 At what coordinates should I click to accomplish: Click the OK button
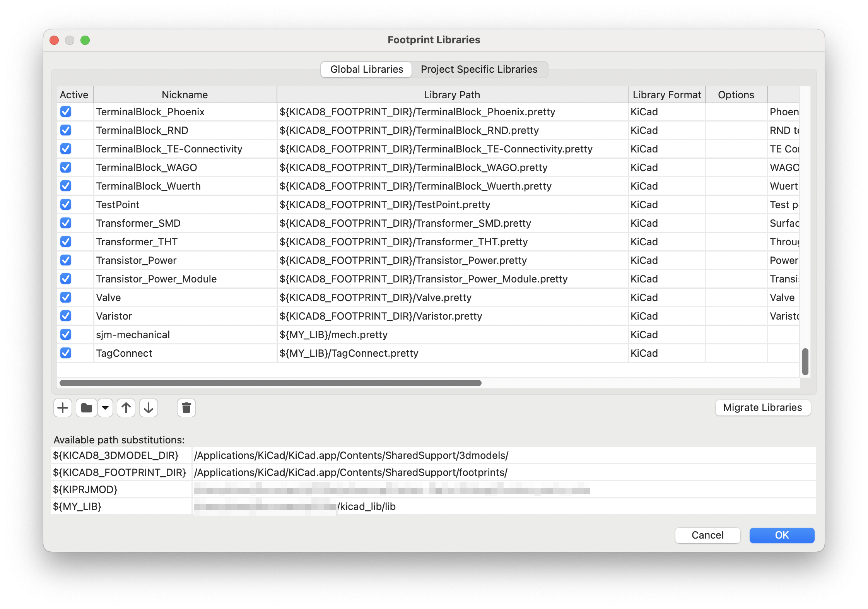tap(782, 535)
